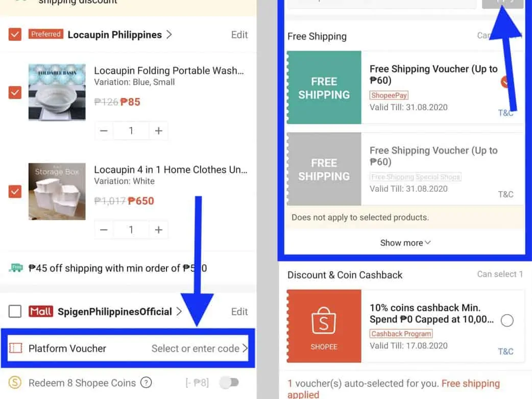
Task: Open Platform Voucher select or enter code
Action: click(200, 348)
